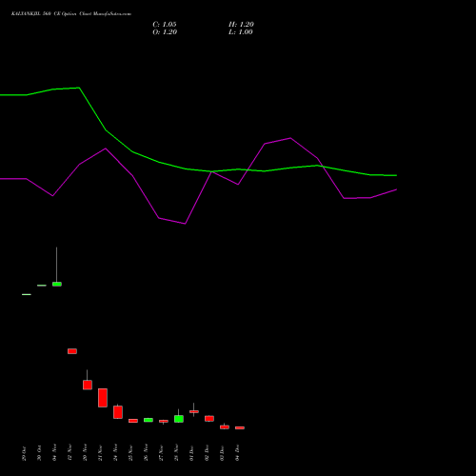This screenshot has width=476, height=476.
Task: Select the close value C: 1.05
Action: (x=165, y=25)
